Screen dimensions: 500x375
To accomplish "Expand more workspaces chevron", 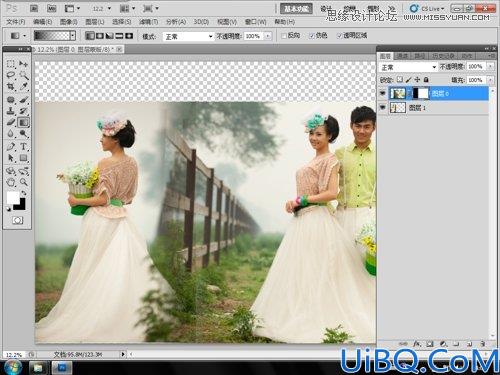I will tap(392, 9).
